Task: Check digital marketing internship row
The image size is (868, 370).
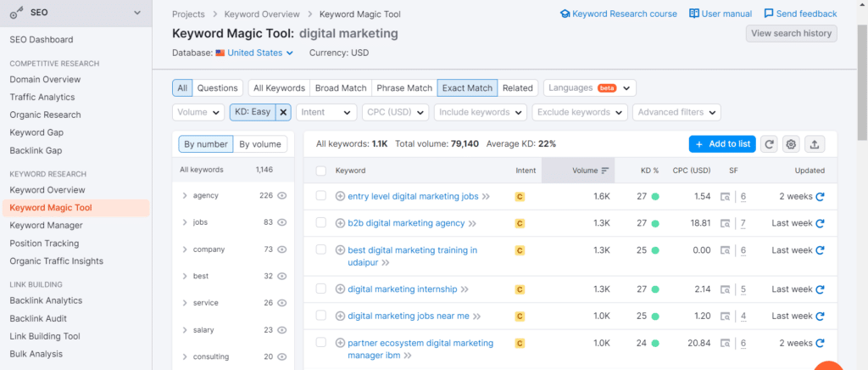Action: tap(321, 289)
